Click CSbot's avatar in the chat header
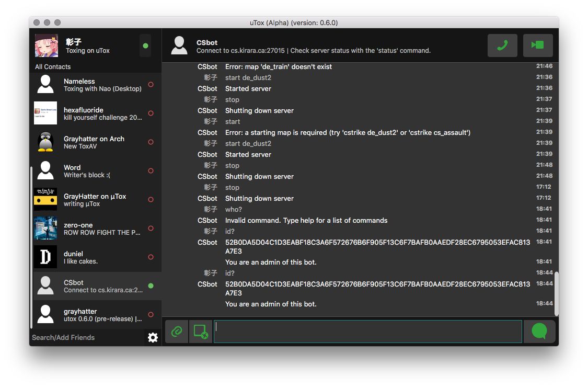588x388 pixels. (x=179, y=45)
